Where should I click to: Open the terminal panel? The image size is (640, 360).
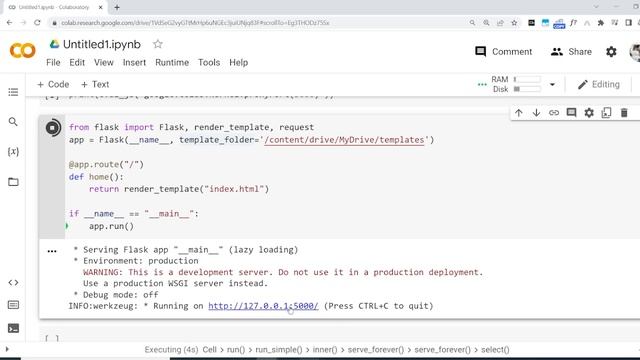(13, 328)
